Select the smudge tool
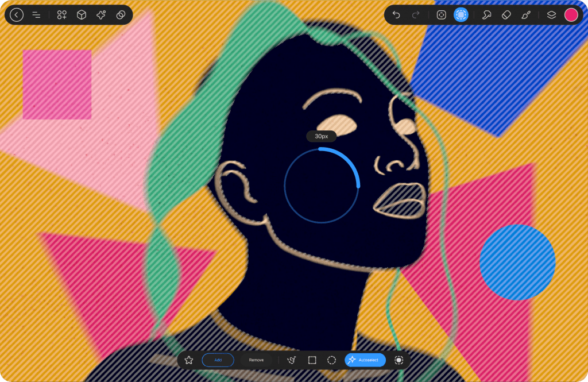This screenshot has width=588, height=382. pyautogui.click(x=487, y=15)
